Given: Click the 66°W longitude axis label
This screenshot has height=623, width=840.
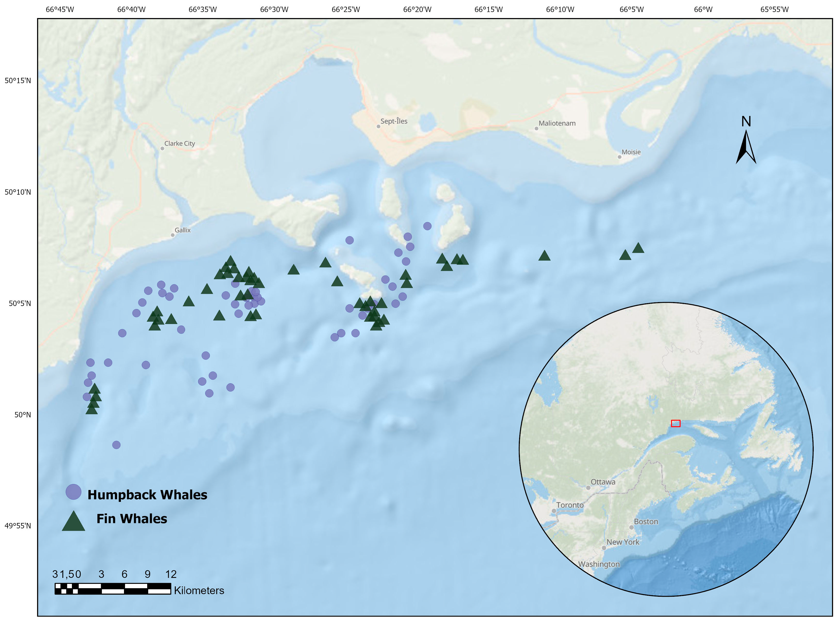Looking at the screenshot, I should point(703,10).
